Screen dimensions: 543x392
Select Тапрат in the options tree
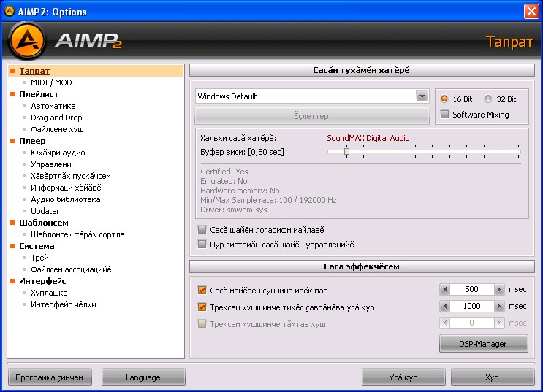click(34, 71)
